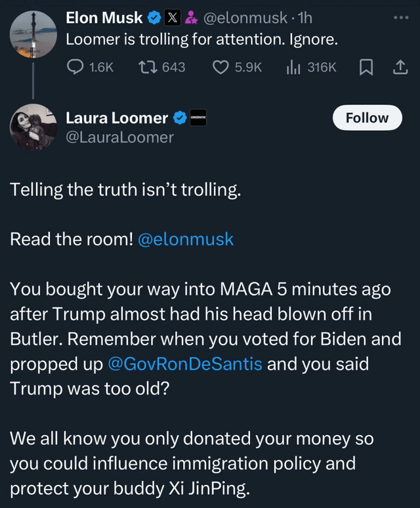
Task: Click the Laura Loomer display name
Action: point(117,118)
